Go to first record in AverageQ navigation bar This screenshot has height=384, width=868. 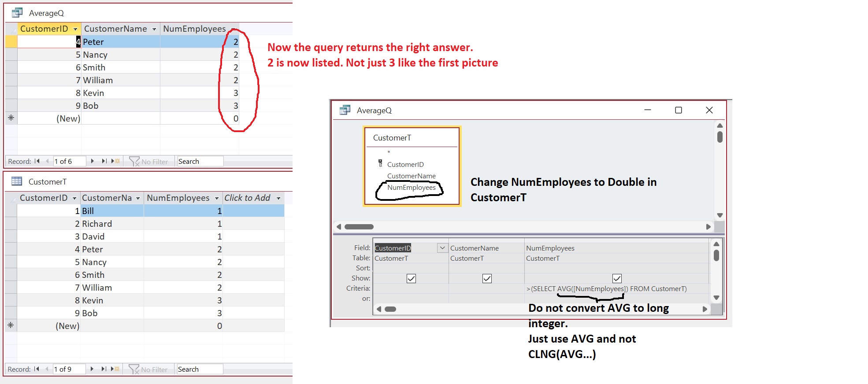click(x=37, y=161)
